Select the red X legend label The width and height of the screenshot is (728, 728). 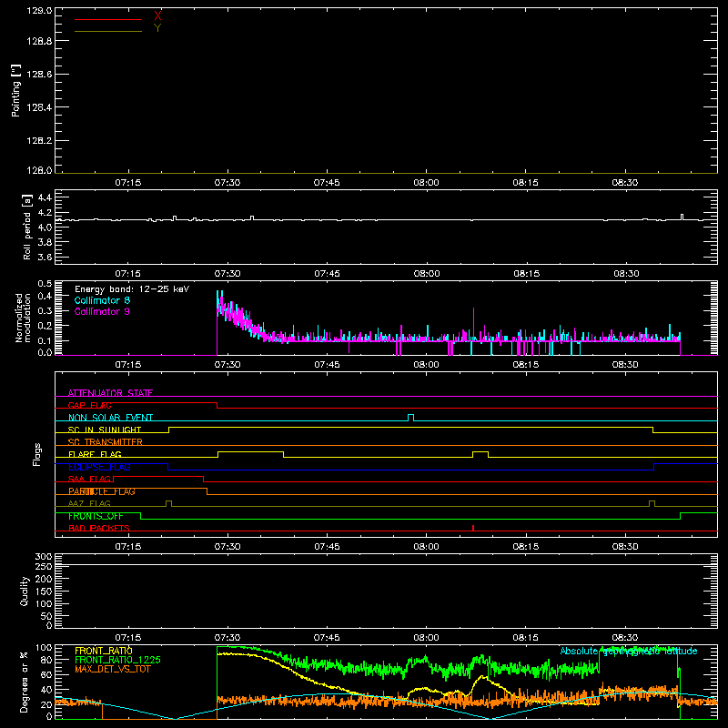tap(157, 16)
